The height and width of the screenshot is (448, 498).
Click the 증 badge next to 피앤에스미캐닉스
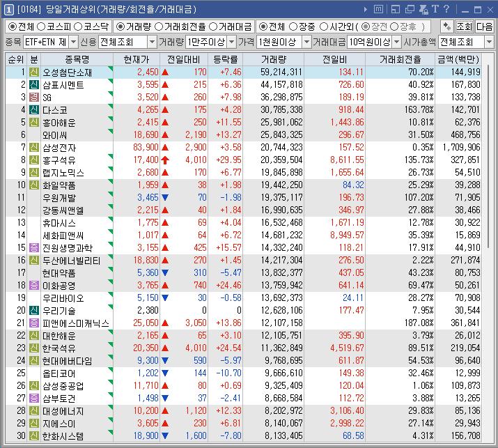(34, 323)
